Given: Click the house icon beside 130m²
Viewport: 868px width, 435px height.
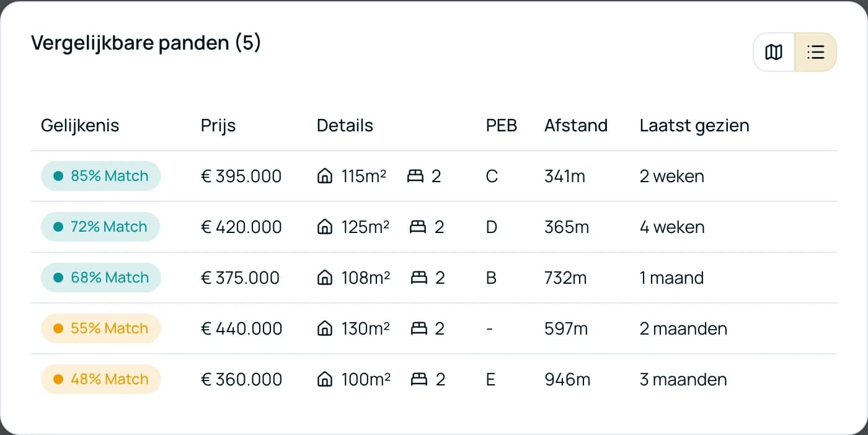Looking at the screenshot, I should (x=324, y=329).
